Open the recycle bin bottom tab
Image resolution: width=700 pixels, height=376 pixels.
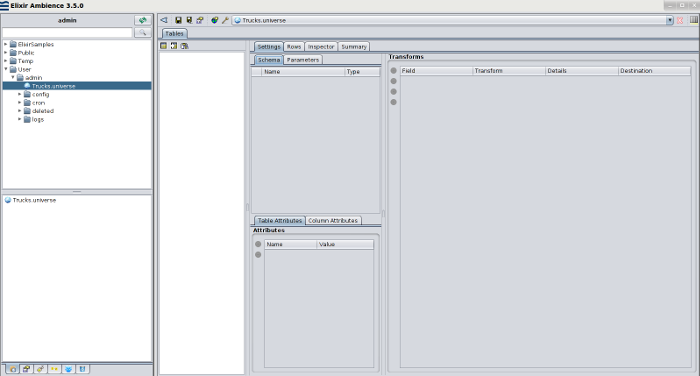pyautogui.click(x=82, y=369)
